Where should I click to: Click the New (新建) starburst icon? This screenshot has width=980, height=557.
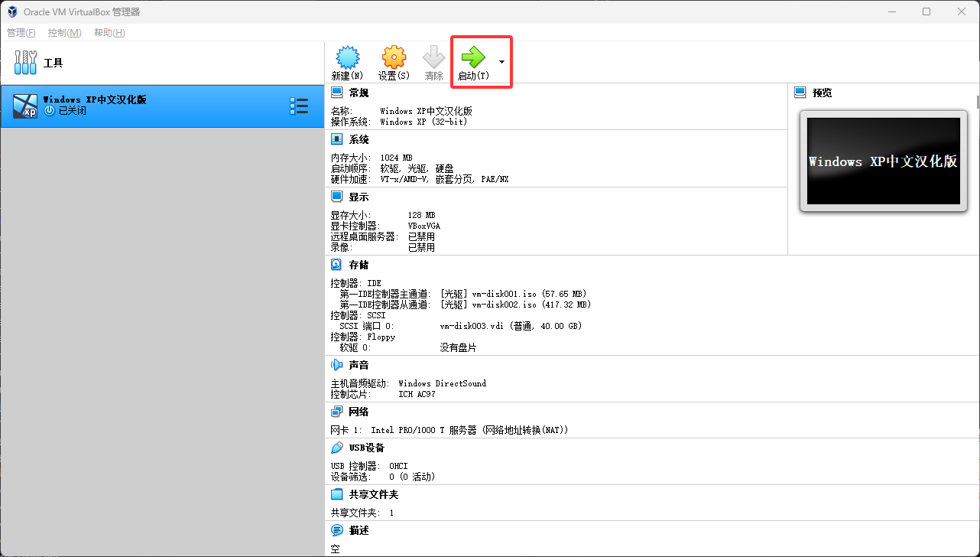(348, 57)
